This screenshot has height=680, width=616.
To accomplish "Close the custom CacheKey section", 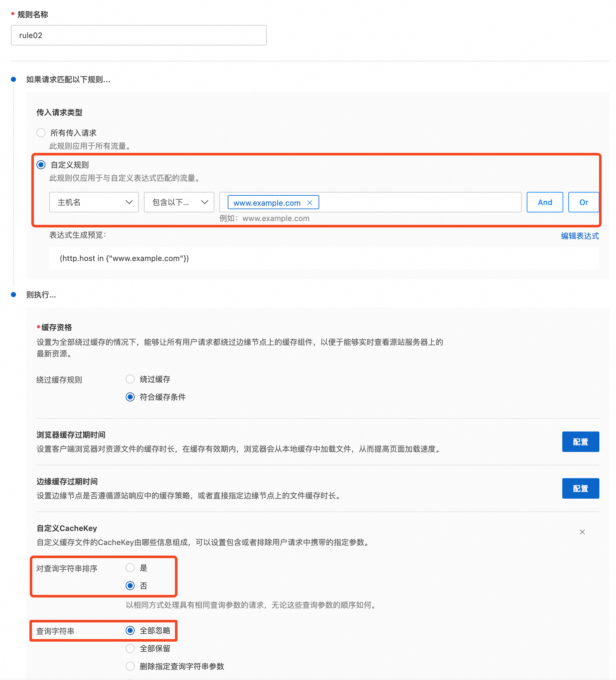I will click(582, 532).
